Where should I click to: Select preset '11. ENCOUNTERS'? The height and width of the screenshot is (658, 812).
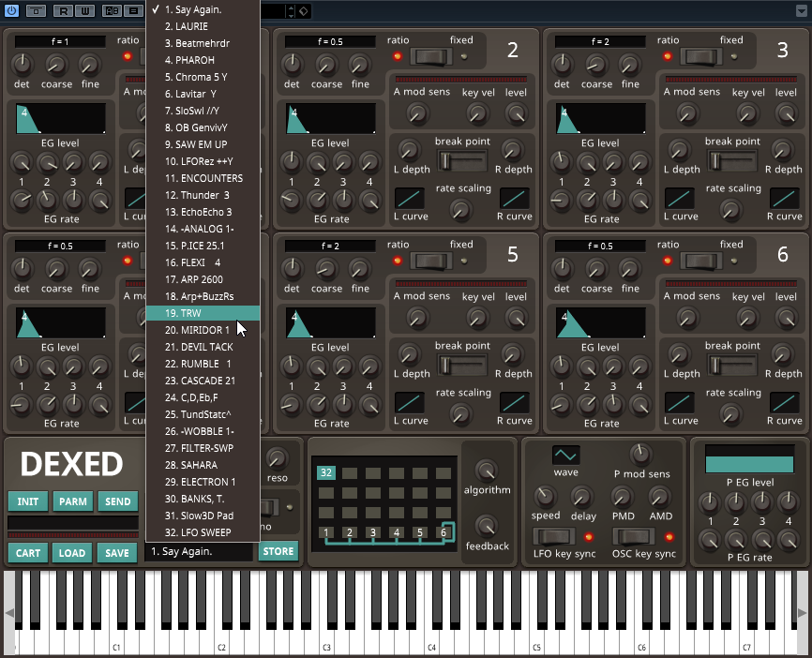coord(203,178)
